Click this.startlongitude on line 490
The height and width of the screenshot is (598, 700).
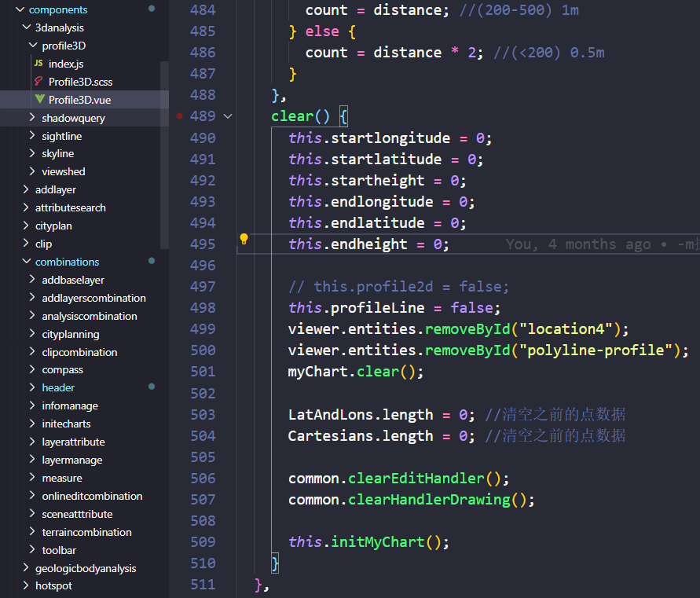click(x=368, y=138)
